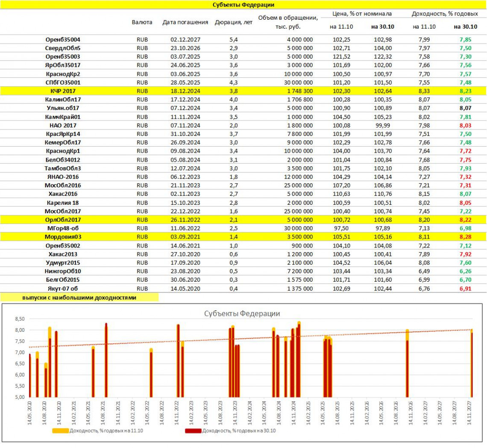Select the maturity date cell 02.12.2027
The image size is (487, 448).
pyautogui.click(x=185, y=39)
